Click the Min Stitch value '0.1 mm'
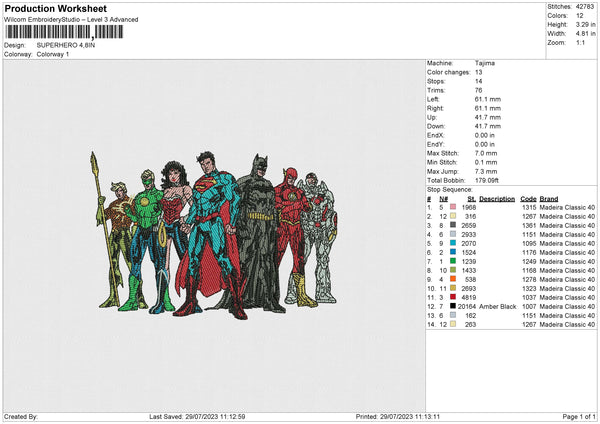 (x=486, y=162)
